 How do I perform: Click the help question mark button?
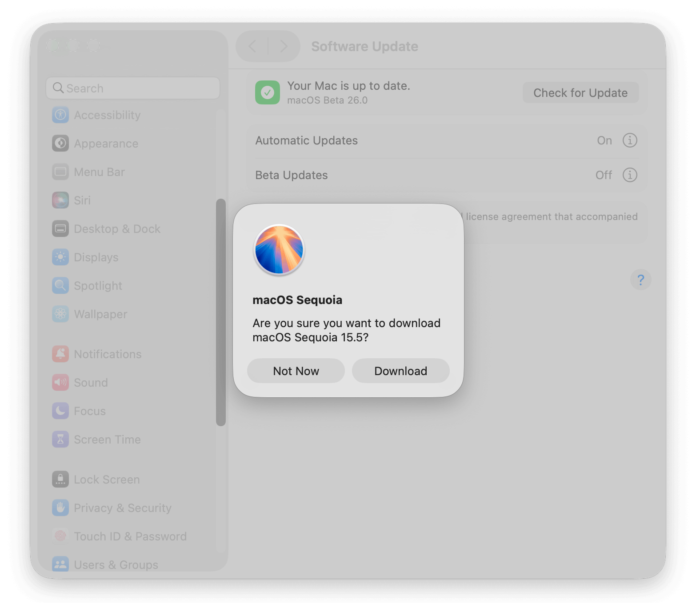tap(640, 280)
